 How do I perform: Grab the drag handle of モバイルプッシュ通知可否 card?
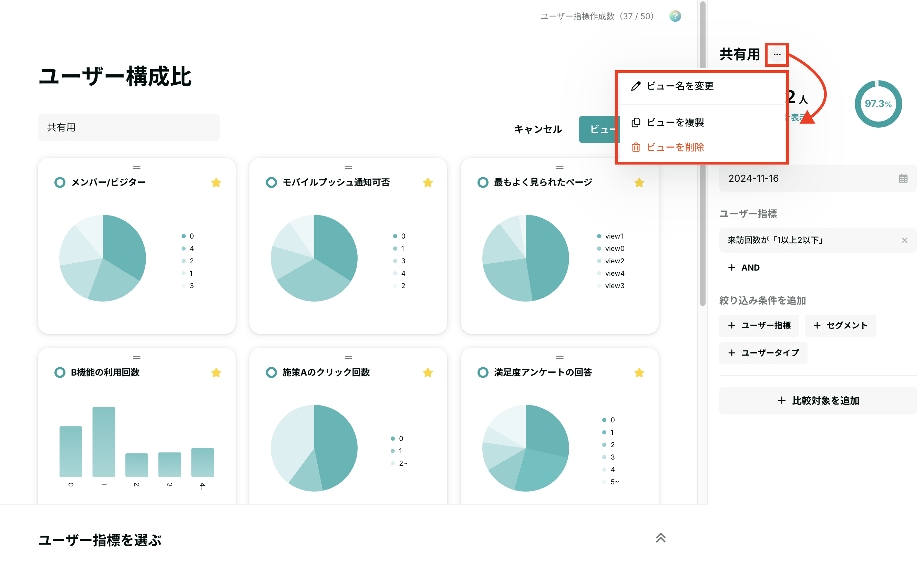pos(348,167)
